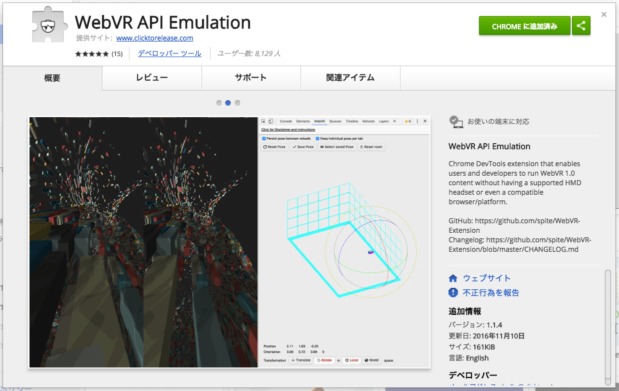Open the デベロッパー ツール category link

pos(169,53)
